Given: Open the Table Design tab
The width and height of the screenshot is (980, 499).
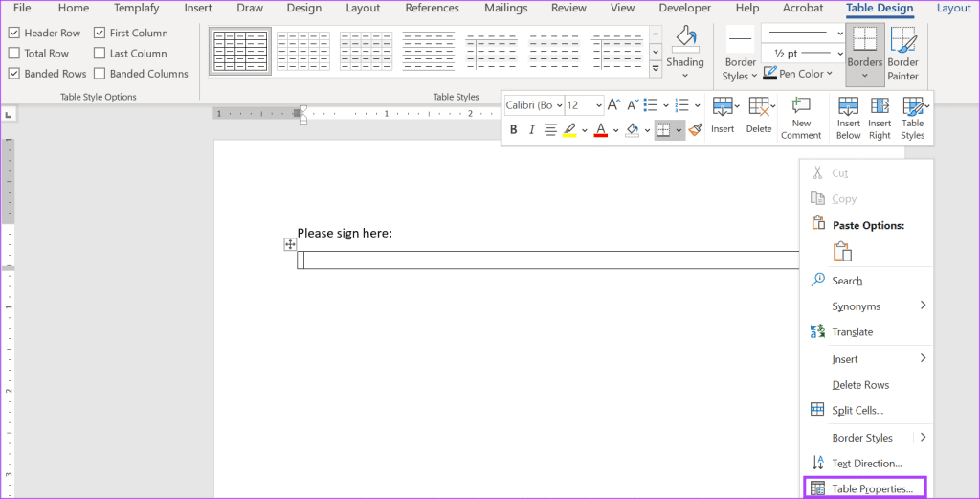Looking at the screenshot, I should 880,8.
